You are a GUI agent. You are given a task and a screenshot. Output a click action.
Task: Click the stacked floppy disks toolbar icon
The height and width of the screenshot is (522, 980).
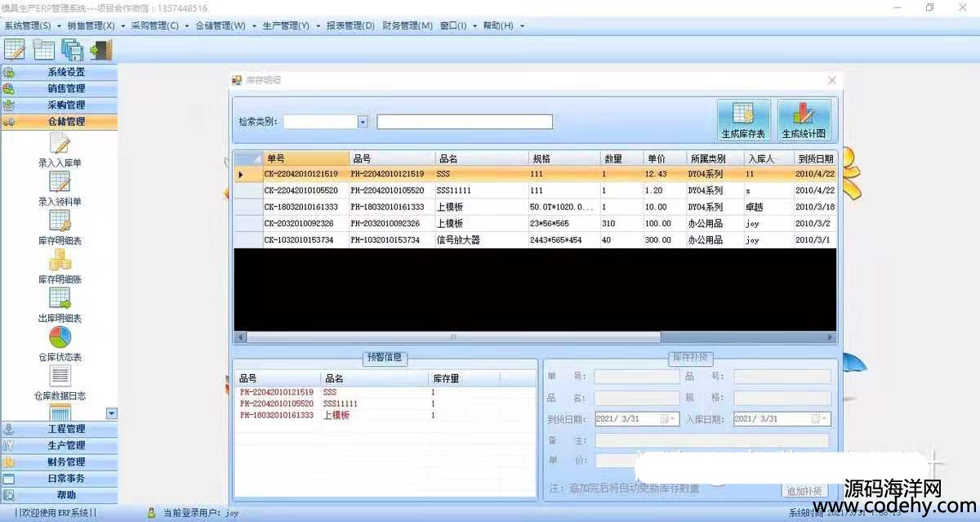pyautogui.click(x=73, y=49)
